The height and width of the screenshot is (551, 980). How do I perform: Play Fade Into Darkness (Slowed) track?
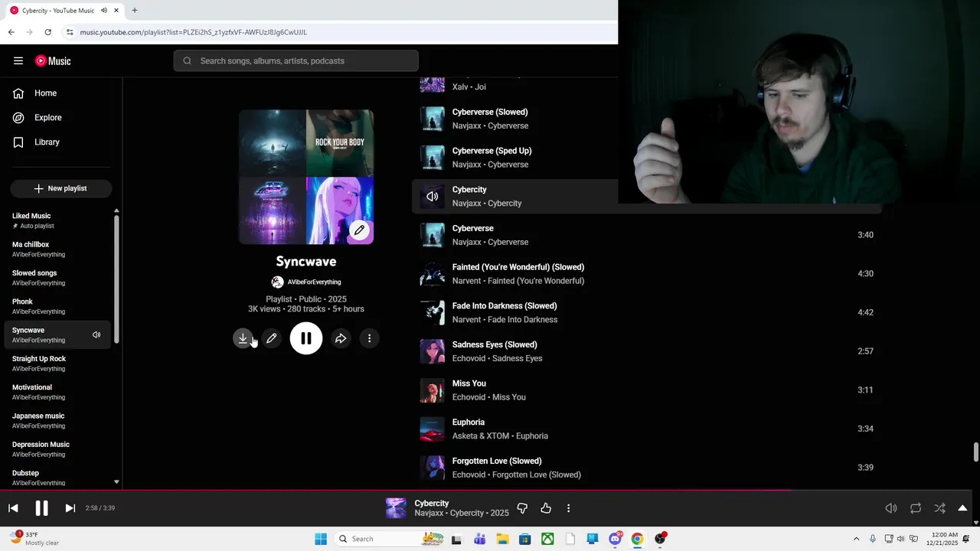point(505,306)
